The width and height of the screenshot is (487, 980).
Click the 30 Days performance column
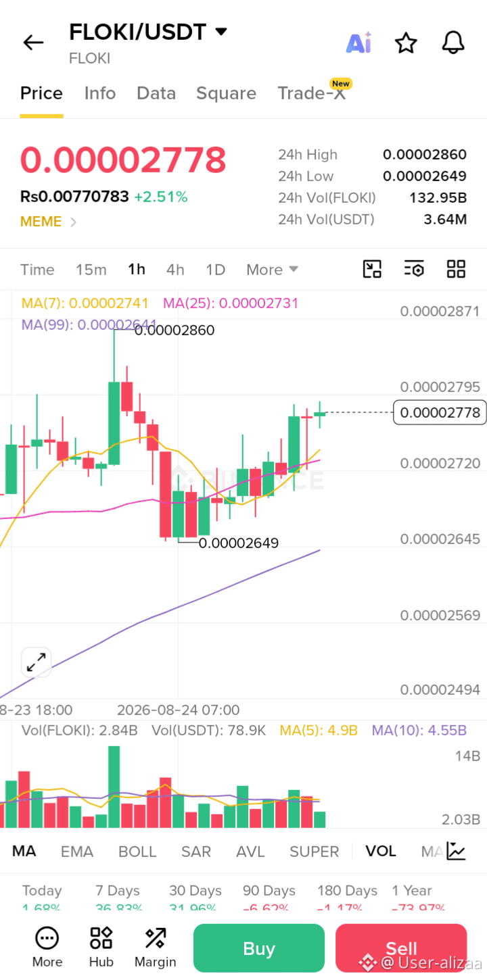[x=195, y=899]
